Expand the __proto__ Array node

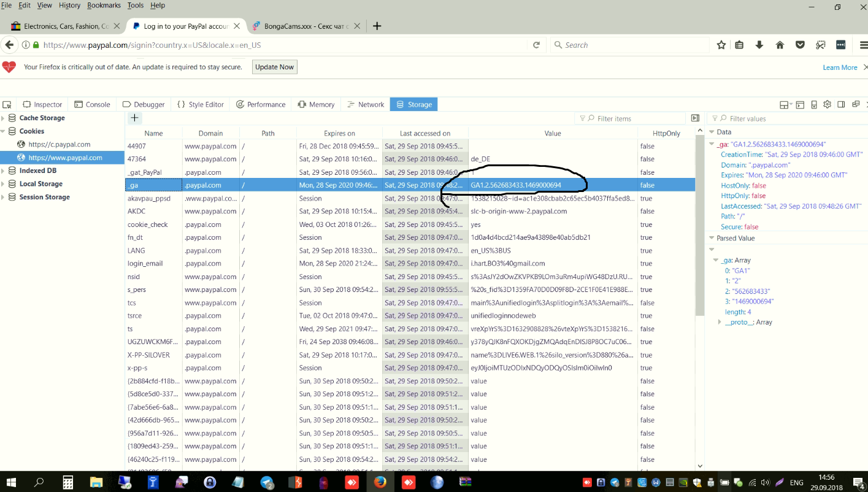(x=720, y=322)
